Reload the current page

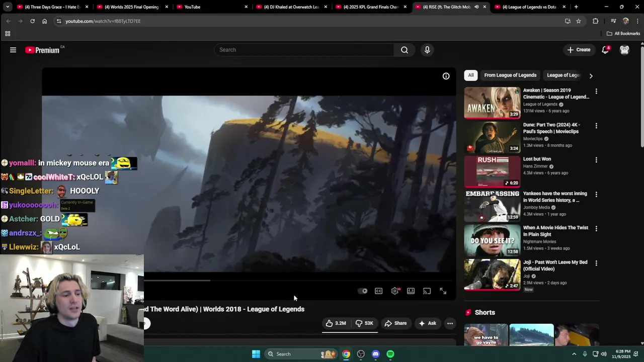point(32,21)
